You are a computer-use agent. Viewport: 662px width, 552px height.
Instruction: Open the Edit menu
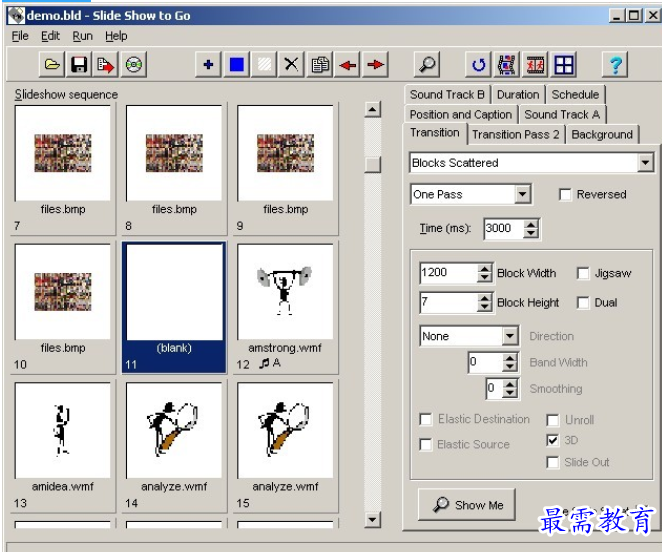[50, 36]
